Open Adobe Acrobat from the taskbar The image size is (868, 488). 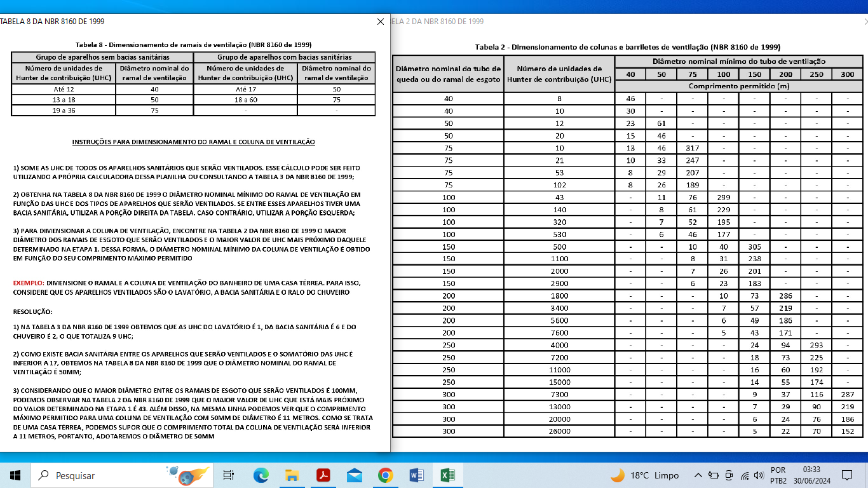323,475
